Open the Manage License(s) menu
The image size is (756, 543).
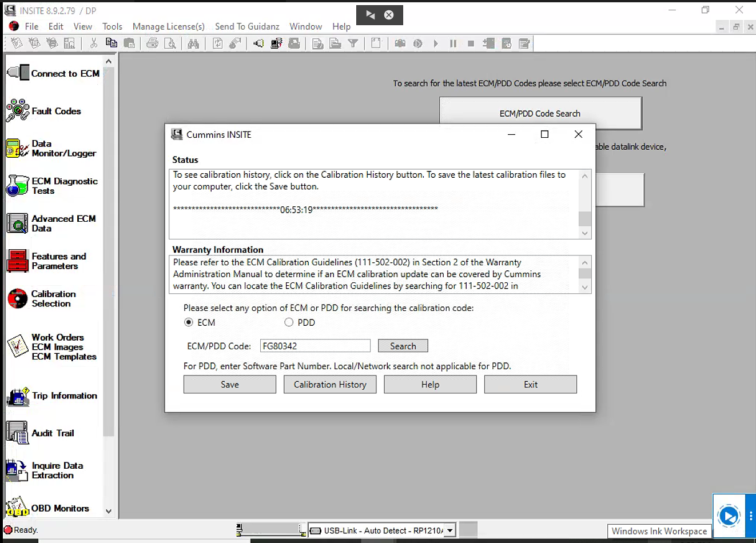(169, 26)
